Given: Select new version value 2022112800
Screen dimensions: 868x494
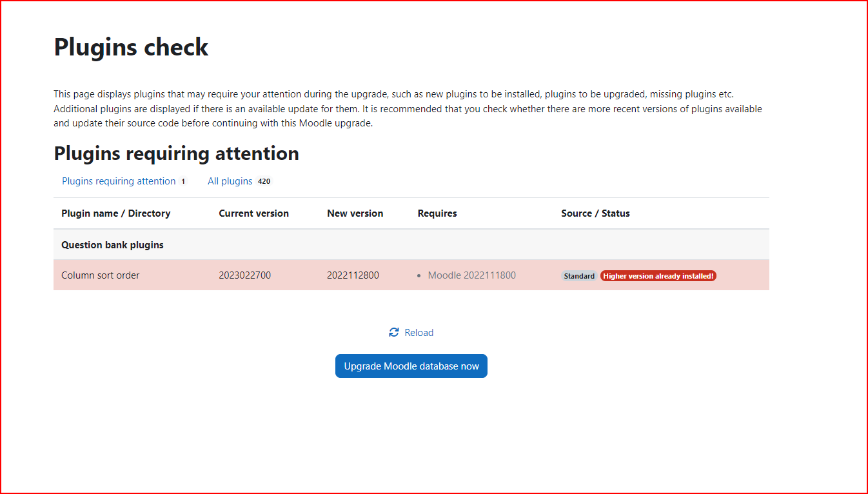Looking at the screenshot, I should pos(353,275).
